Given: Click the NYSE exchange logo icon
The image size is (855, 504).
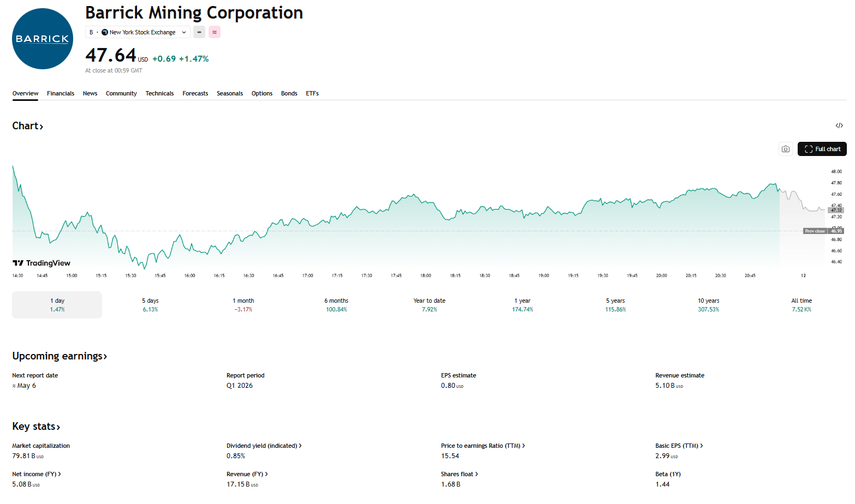Looking at the screenshot, I should coord(104,32).
